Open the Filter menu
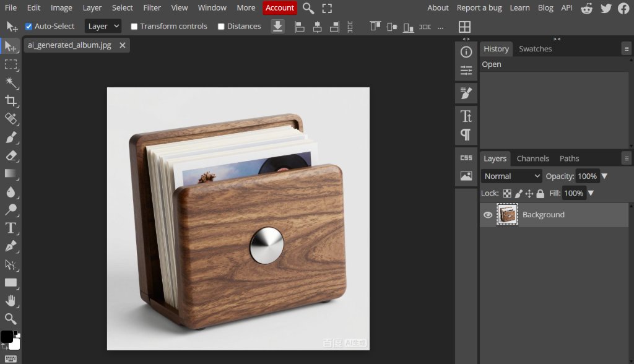Screen dimensions: 634x364 click(152, 7)
